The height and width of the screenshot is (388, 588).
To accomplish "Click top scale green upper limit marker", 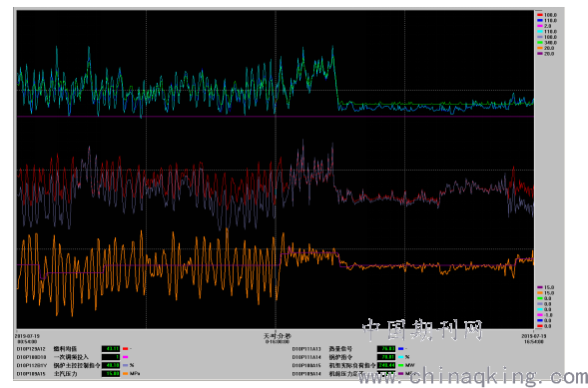I will pos(547,43).
